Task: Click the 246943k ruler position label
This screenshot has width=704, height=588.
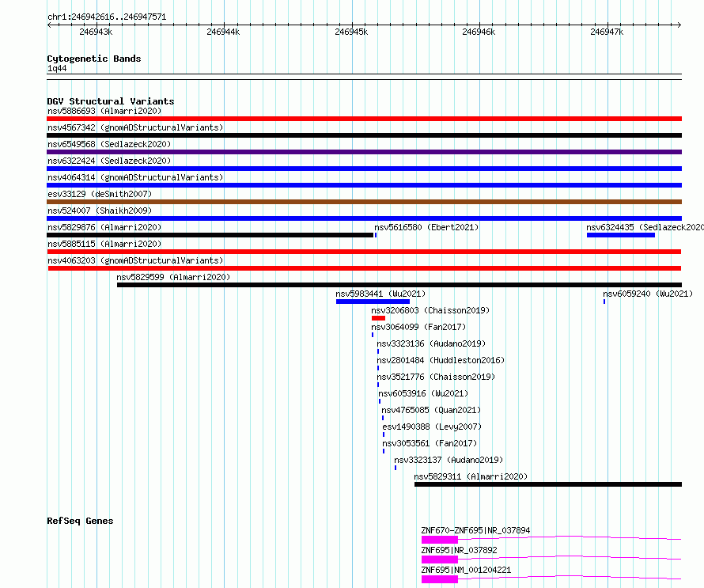Action: (x=96, y=32)
